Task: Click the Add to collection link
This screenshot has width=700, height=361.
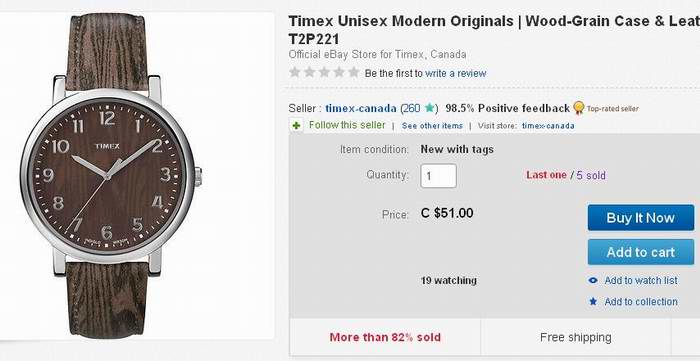Action: (x=641, y=302)
